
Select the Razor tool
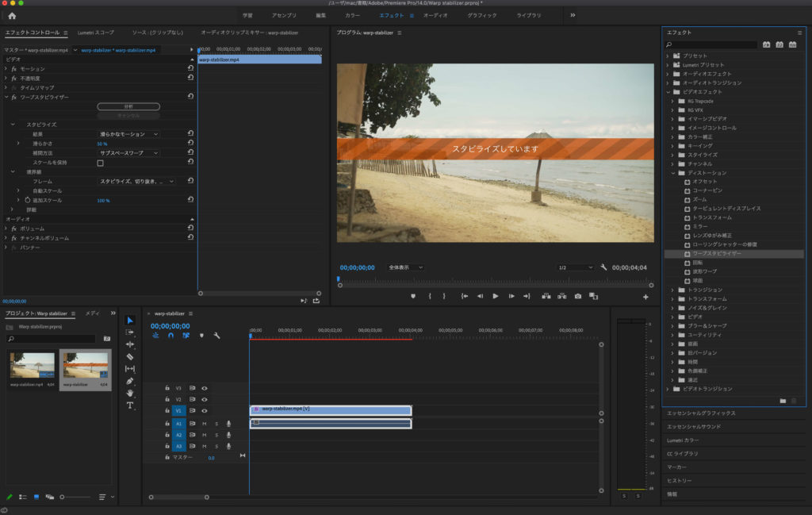coord(130,357)
